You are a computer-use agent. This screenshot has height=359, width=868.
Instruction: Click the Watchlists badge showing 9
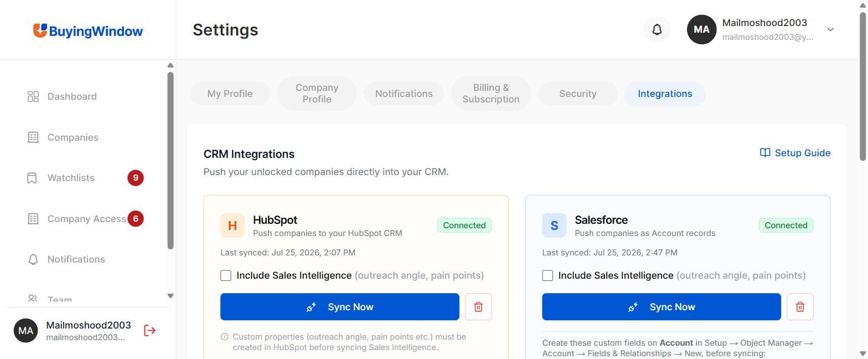coord(136,178)
